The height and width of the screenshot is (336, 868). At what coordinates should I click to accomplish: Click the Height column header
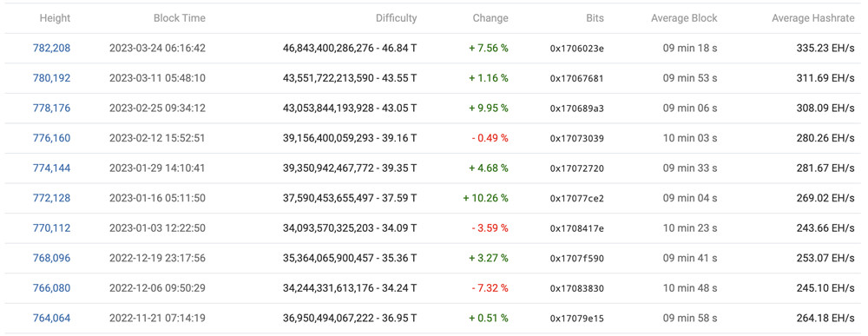coord(55,18)
